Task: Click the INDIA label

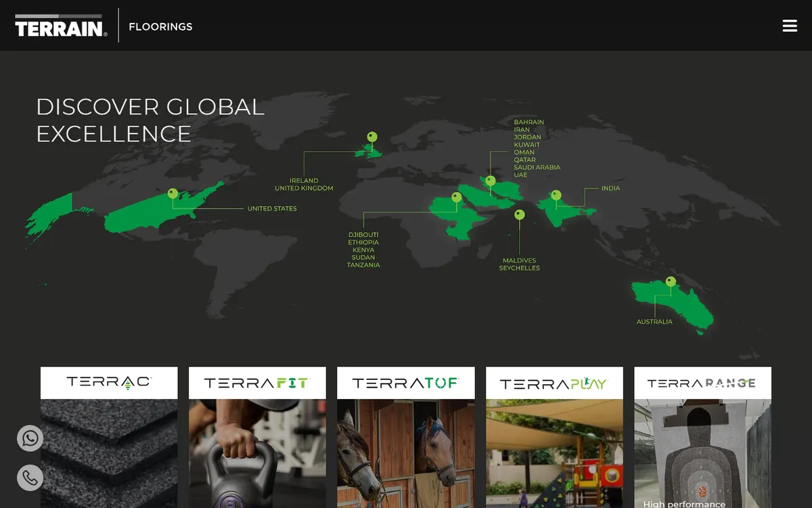Action: click(610, 188)
